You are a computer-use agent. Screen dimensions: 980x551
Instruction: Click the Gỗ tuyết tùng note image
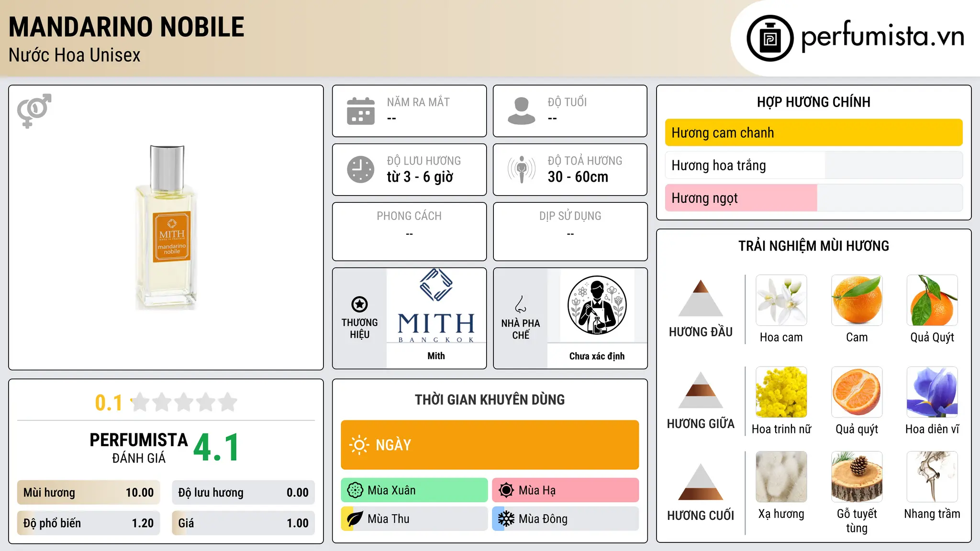[857, 476]
